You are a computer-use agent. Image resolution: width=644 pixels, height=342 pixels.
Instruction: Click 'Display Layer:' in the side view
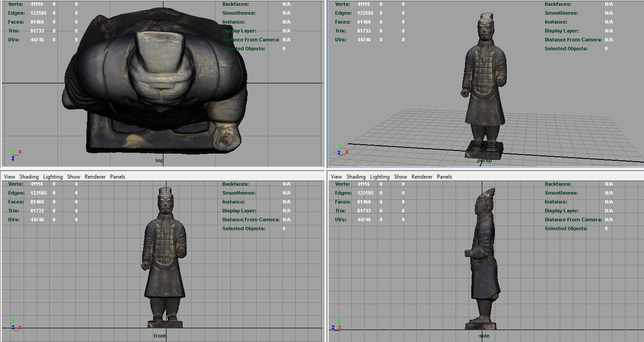[x=562, y=211]
